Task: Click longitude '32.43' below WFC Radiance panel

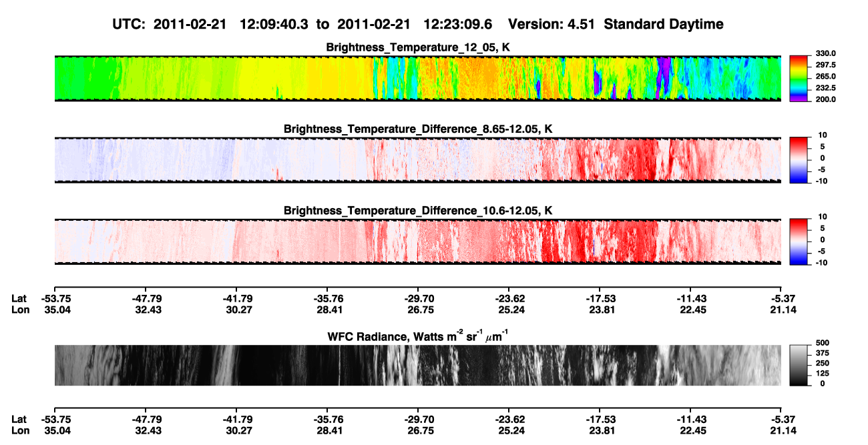Action: [147, 430]
